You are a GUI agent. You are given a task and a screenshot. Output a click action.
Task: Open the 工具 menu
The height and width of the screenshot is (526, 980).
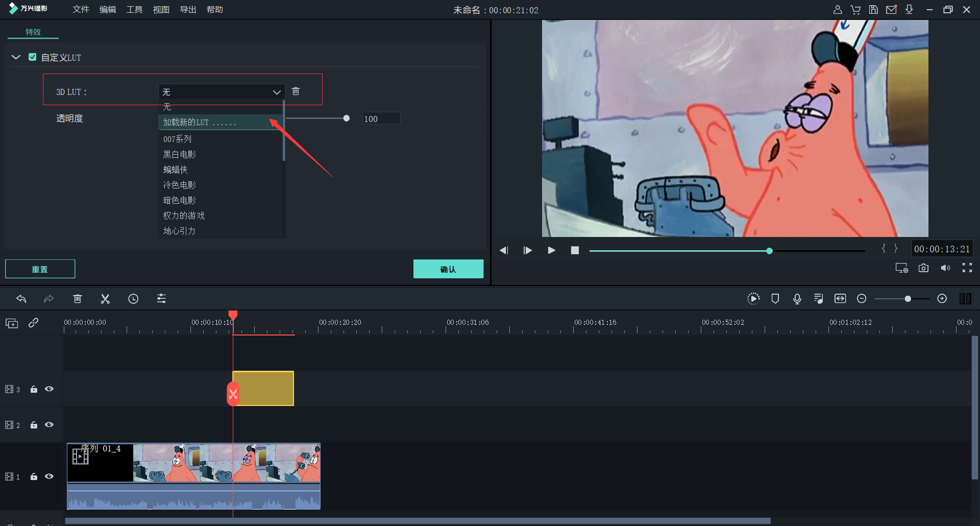[x=134, y=10]
